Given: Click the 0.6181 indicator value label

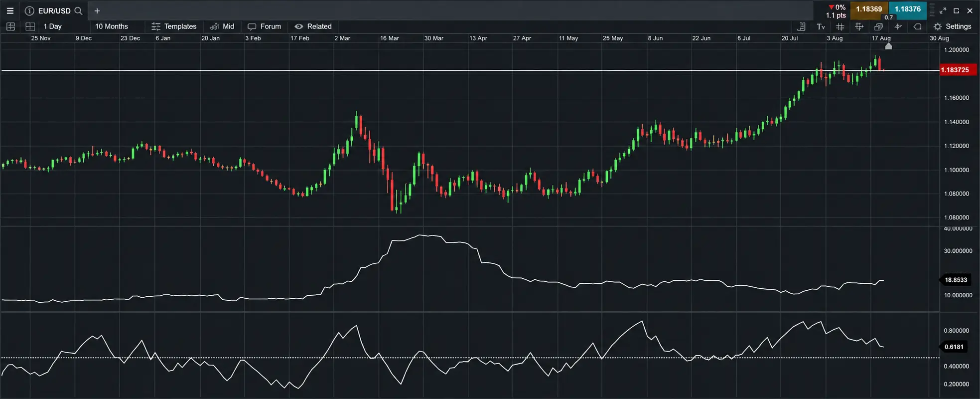Looking at the screenshot, I should tap(954, 347).
